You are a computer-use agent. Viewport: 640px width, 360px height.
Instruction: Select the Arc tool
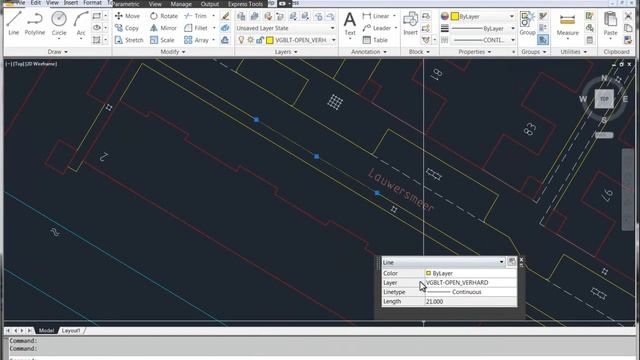[81, 23]
